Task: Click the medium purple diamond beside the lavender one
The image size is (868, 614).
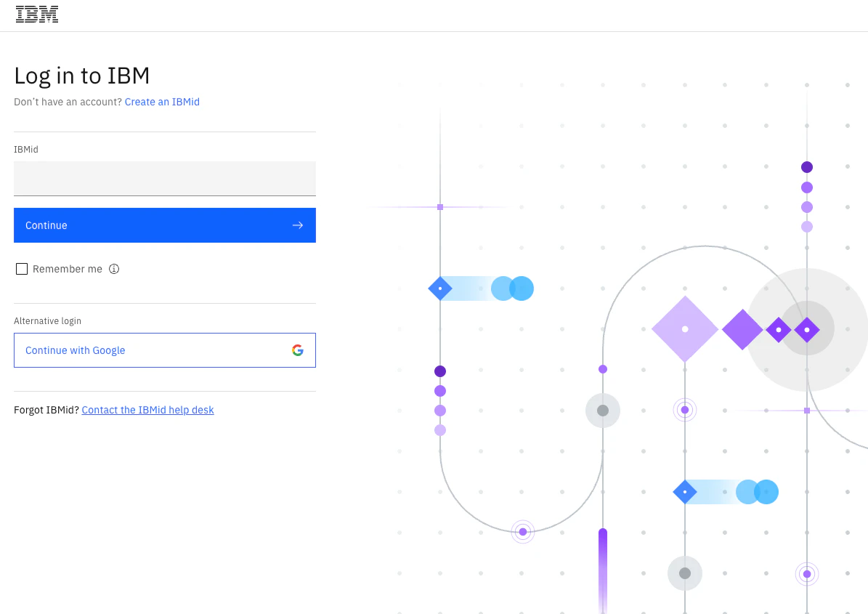Action: [x=742, y=329]
